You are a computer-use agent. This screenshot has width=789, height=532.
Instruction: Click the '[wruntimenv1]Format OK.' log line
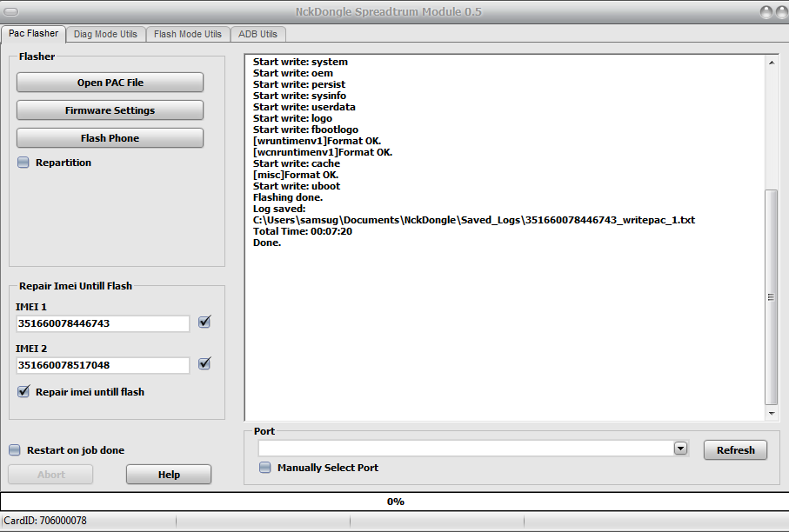[x=317, y=141]
